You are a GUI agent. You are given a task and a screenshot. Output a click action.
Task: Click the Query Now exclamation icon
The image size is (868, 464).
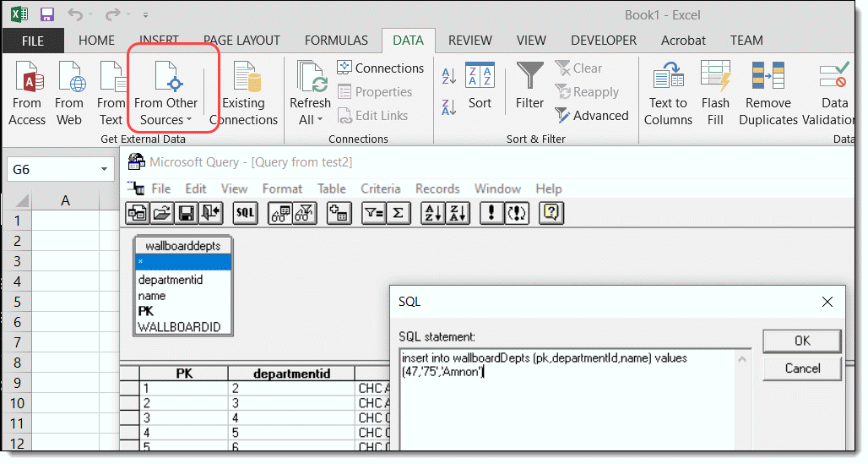coord(491,214)
